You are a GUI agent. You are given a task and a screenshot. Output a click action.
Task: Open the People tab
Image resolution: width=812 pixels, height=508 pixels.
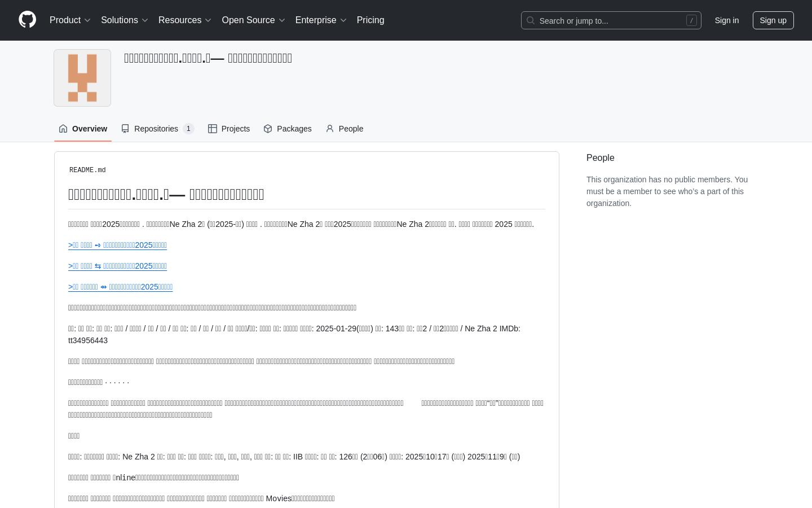click(345, 129)
